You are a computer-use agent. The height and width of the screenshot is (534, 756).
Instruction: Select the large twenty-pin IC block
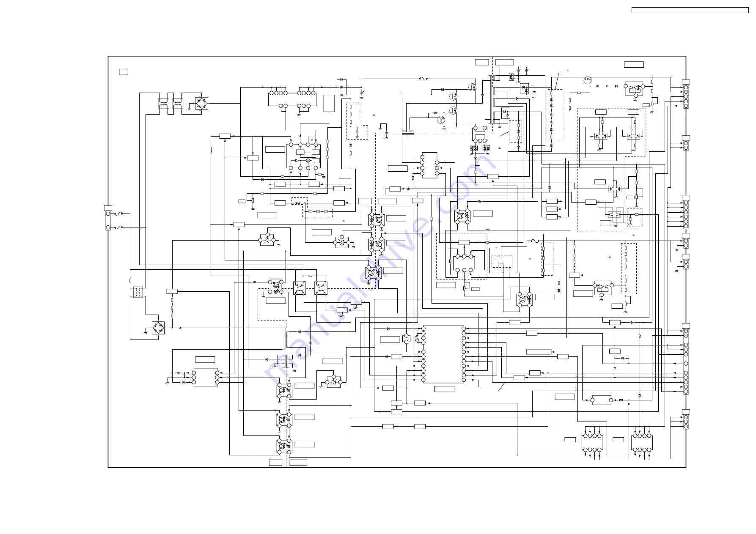[443, 354]
